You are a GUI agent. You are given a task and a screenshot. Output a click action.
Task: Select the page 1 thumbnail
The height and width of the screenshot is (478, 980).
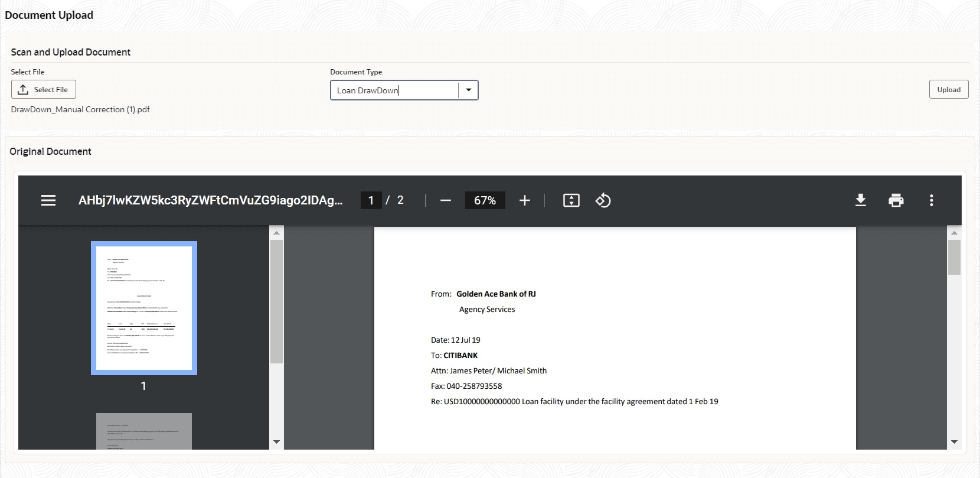pyautogui.click(x=144, y=308)
